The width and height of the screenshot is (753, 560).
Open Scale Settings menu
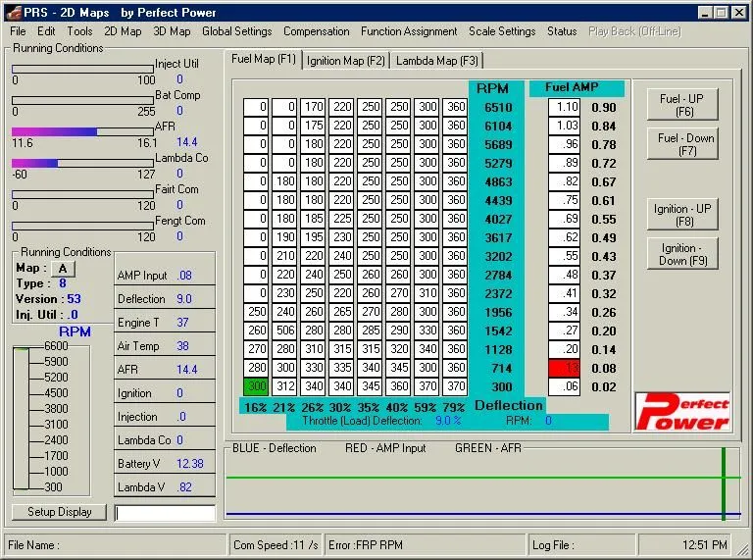502,31
